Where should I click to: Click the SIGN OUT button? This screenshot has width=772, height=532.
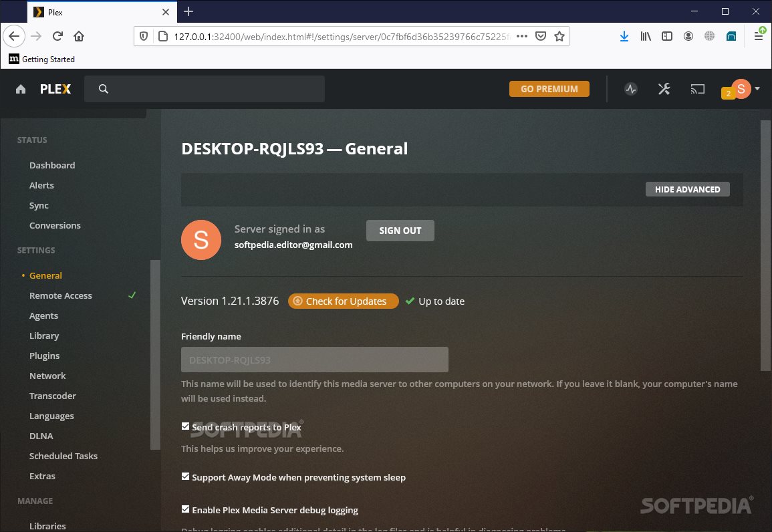(400, 231)
